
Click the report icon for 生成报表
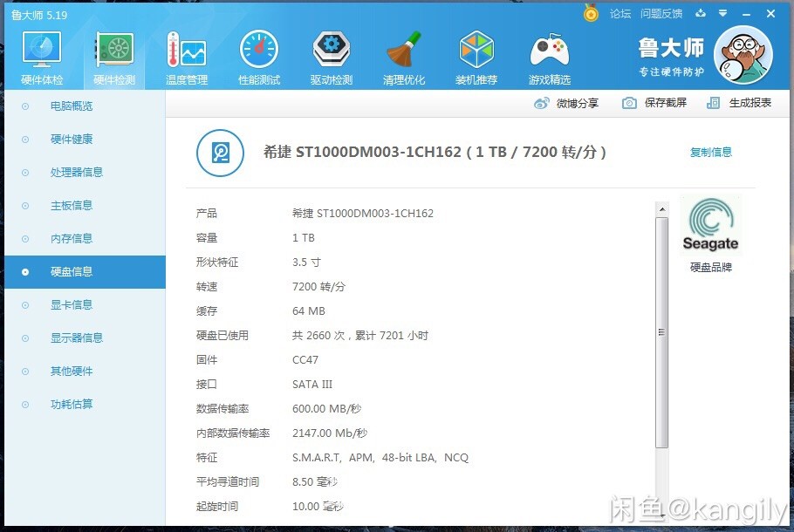(x=713, y=103)
